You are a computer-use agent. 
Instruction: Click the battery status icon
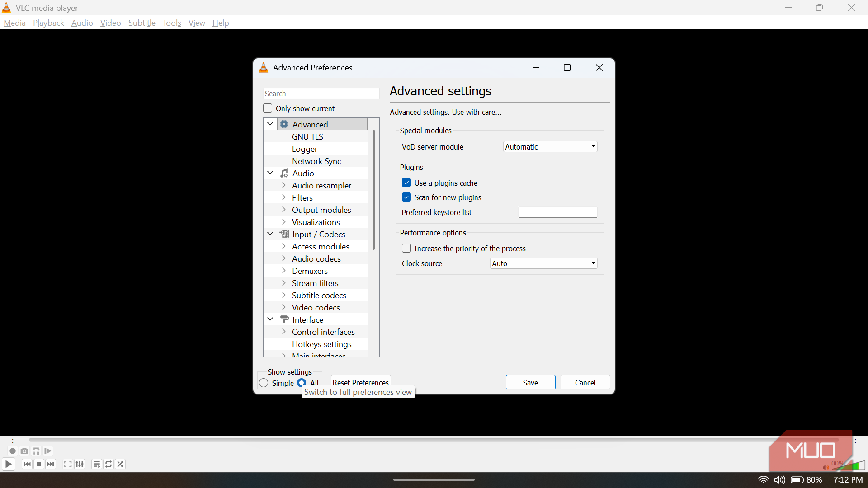(x=797, y=480)
